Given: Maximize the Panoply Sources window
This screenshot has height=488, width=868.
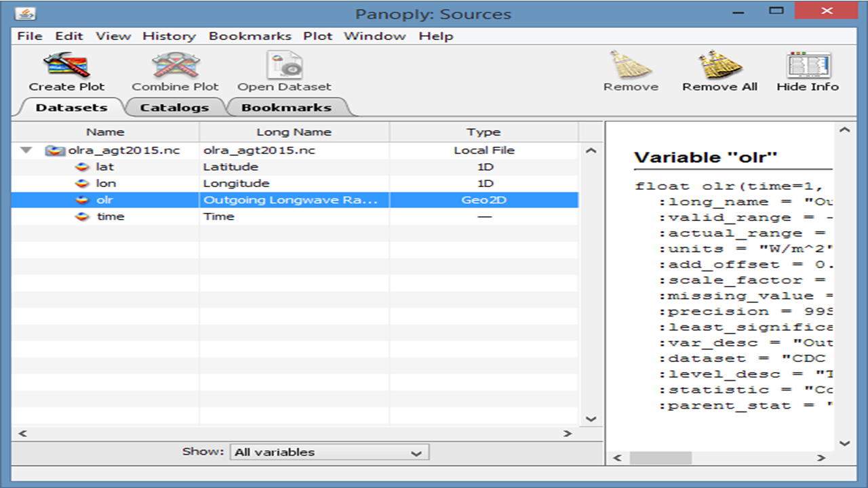Looking at the screenshot, I should (776, 11).
